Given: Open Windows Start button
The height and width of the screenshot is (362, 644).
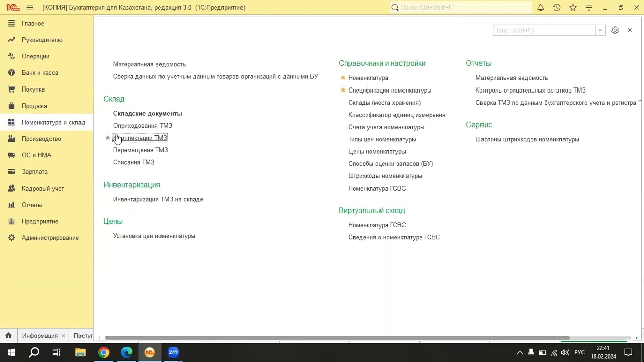Looking at the screenshot, I should coord(11,352).
